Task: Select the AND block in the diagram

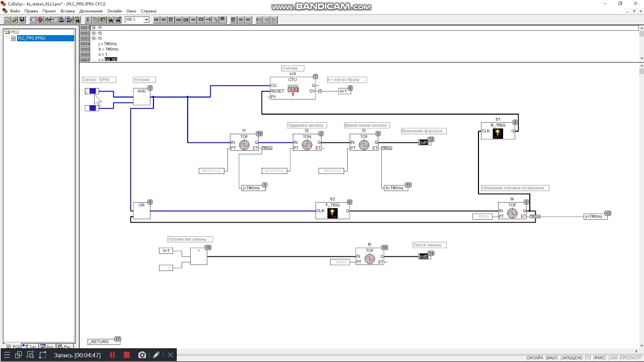Action: (x=141, y=97)
